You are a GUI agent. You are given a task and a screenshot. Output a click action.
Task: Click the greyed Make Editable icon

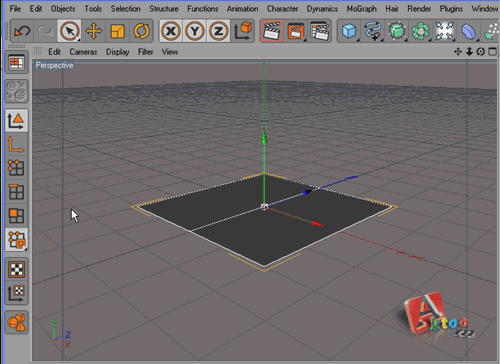click(x=16, y=91)
